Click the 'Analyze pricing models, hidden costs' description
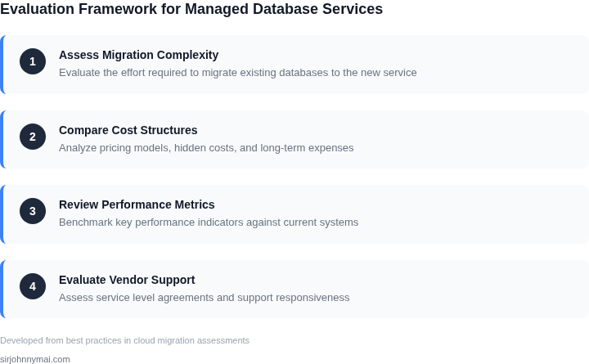589x364 pixels. [206, 147]
